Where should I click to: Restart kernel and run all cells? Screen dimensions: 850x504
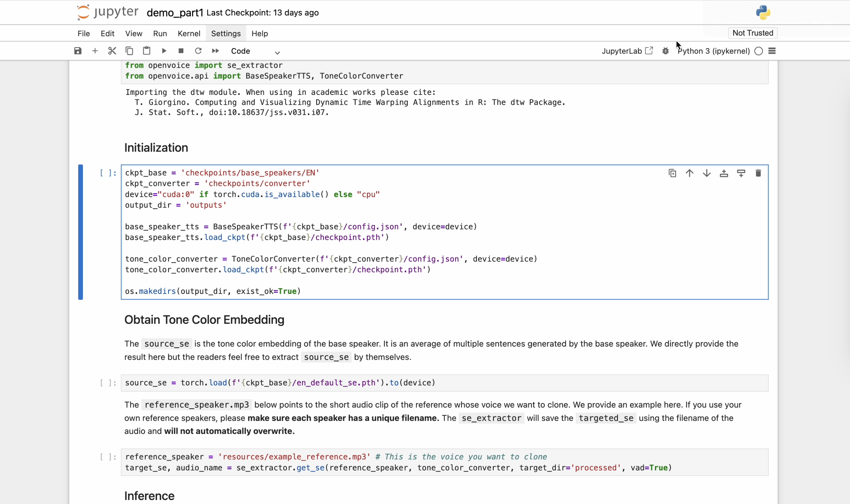click(215, 51)
